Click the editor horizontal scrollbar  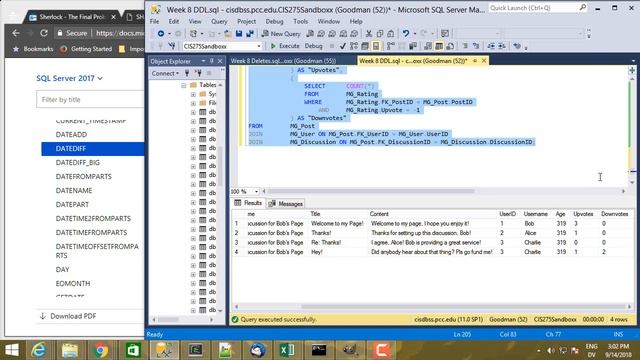371,191
